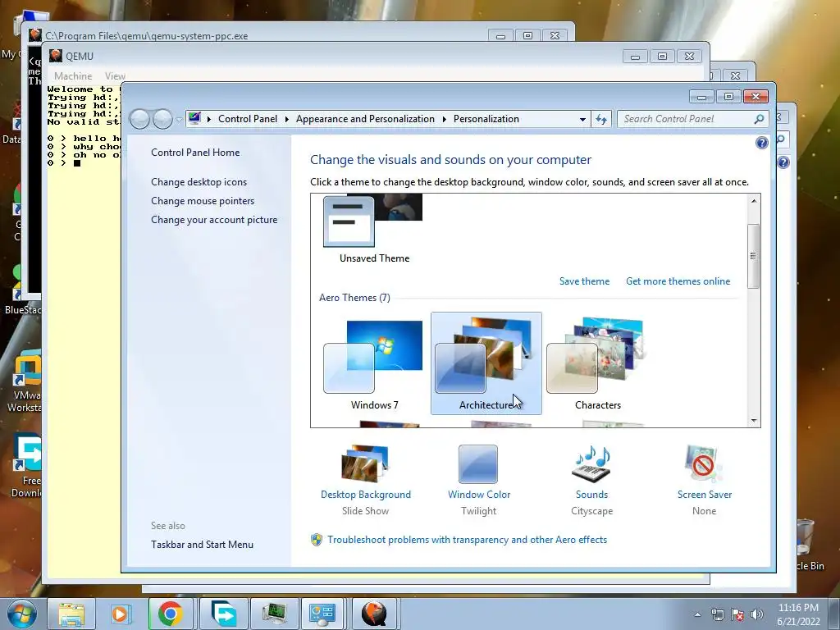Switch to system monitor taskbar app
Screen dimensions: 840x630
(274, 614)
